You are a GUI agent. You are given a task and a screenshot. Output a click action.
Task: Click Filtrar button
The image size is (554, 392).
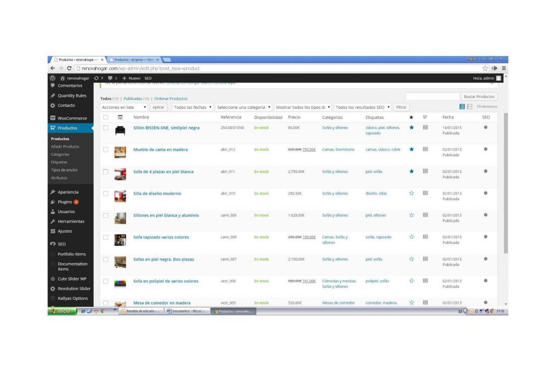pyautogui.click(x=401, y=107)
